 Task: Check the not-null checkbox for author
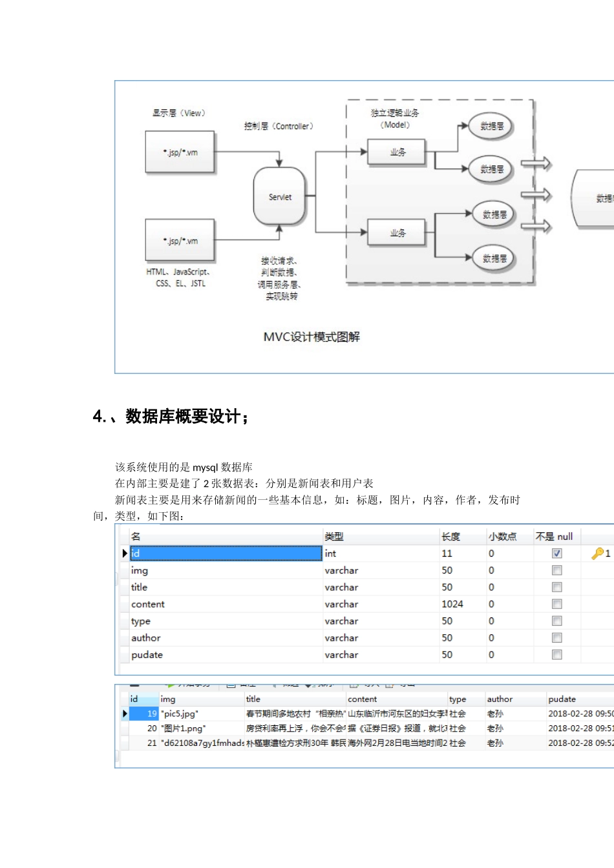(x=556, y=637)
